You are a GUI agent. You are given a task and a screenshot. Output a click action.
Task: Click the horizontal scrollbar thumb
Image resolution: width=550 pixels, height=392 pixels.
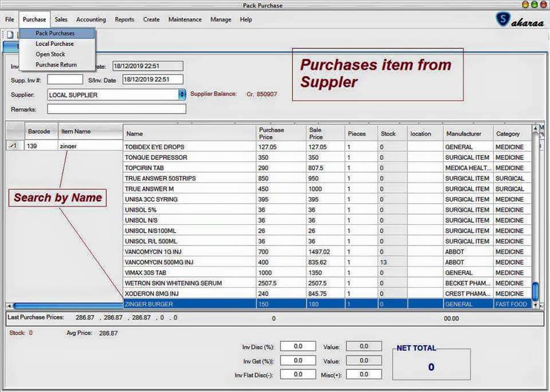68,306
